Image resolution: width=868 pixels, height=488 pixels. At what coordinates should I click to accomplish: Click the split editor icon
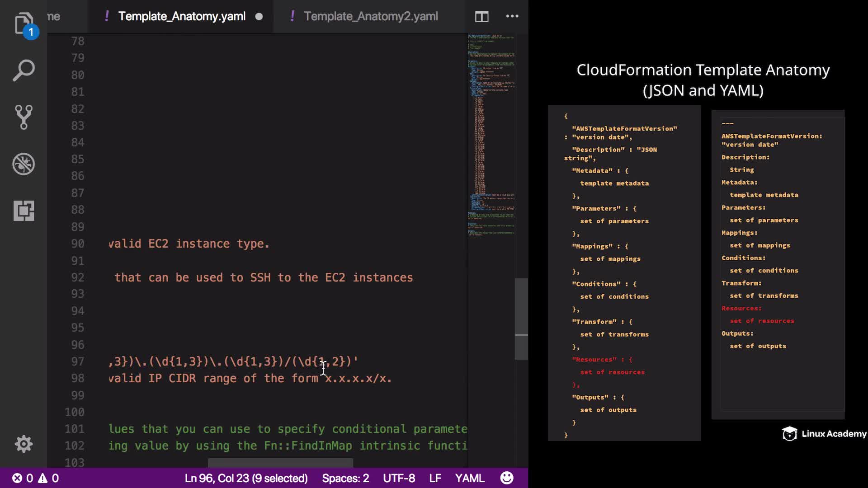(481, 17)
